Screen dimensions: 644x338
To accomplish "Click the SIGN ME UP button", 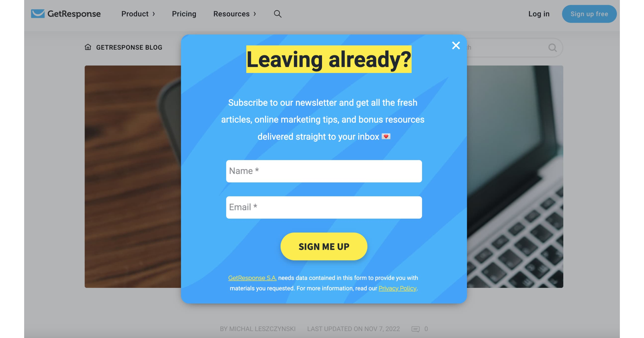I will [324, 246].
